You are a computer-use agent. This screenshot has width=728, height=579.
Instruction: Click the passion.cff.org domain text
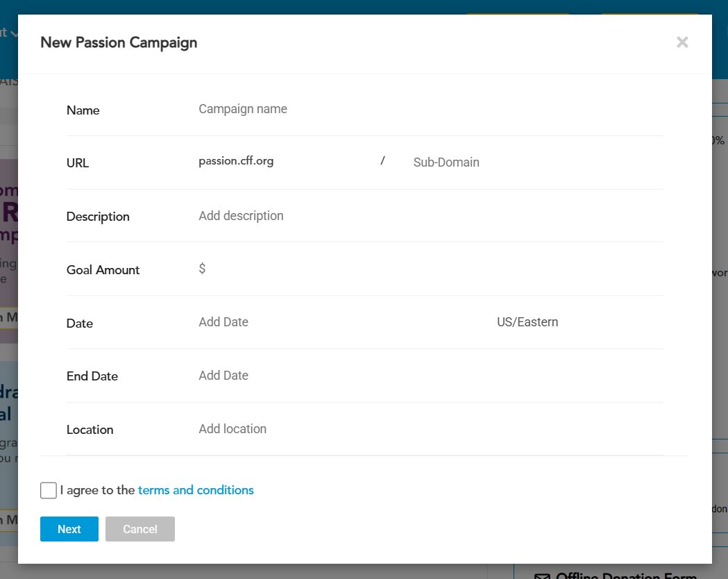coord(236,161)
